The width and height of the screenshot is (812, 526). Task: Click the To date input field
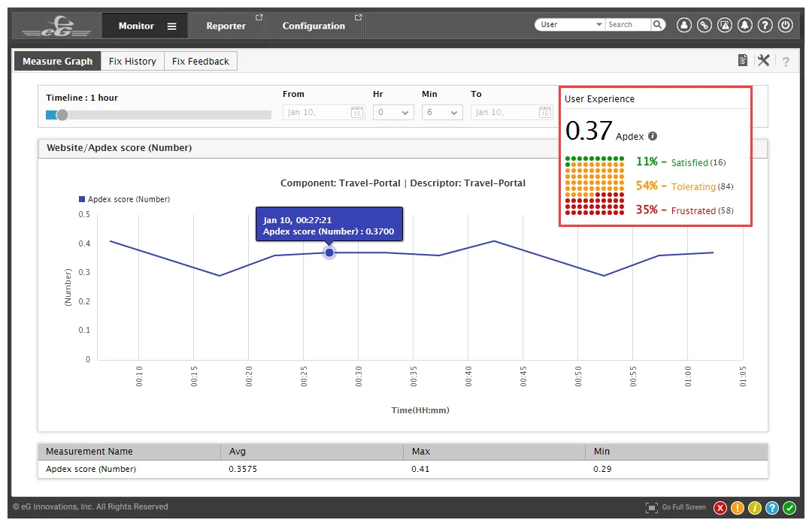[x=512, y=113]
